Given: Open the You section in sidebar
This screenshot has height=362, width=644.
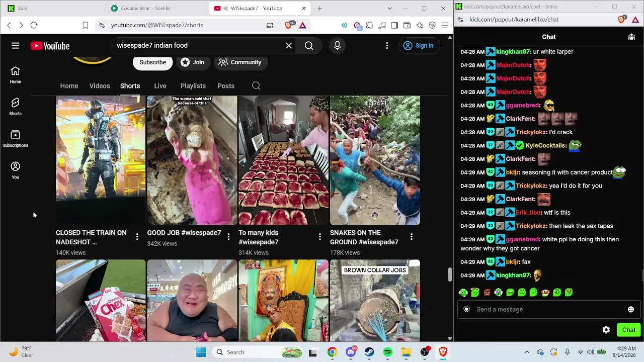Looking at the screenshot, I should 16,170.
